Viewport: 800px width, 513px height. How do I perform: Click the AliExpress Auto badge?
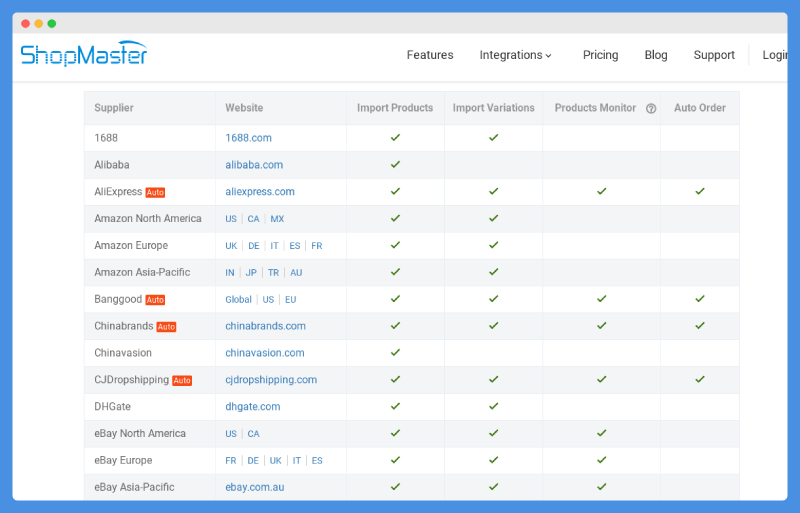point(155,192)
